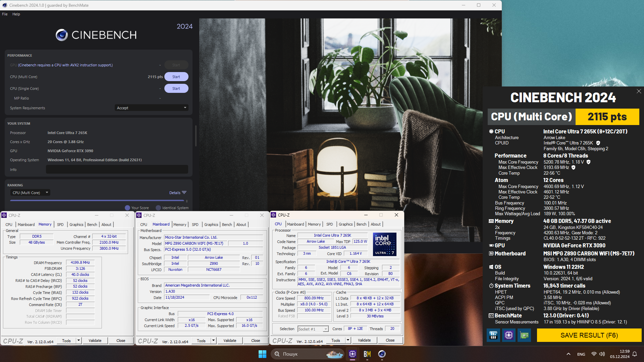Toggle the Identical System ranking indicator

point(158,208)
